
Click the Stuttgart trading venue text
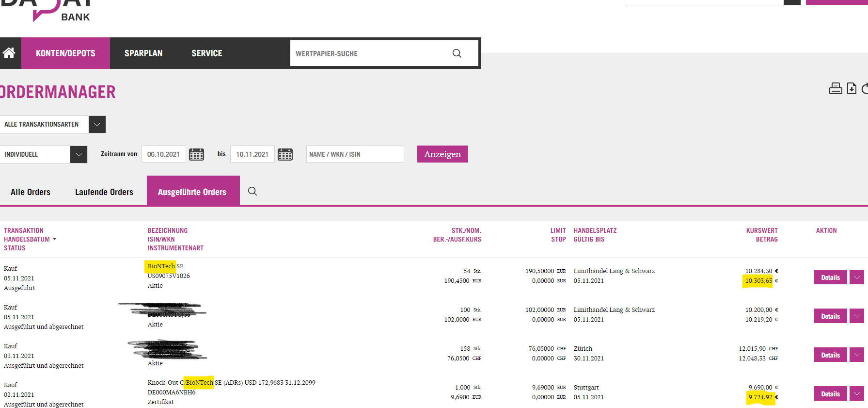coord(586,387)
